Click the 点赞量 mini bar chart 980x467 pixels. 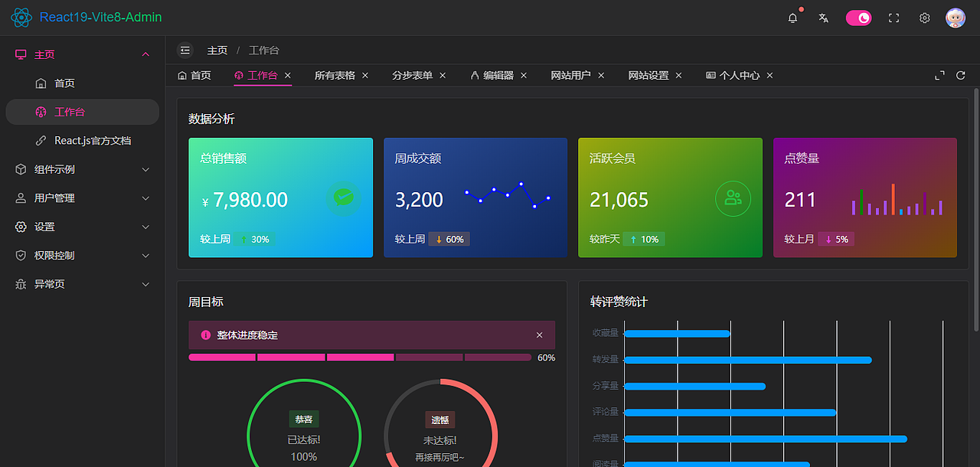tap(897, 199)
